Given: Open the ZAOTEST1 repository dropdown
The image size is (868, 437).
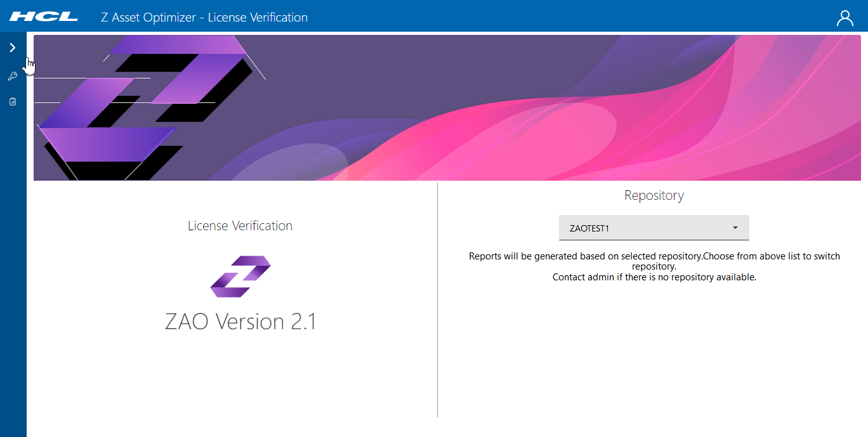Looking at the screenshot, I should (x=654, y=228).
